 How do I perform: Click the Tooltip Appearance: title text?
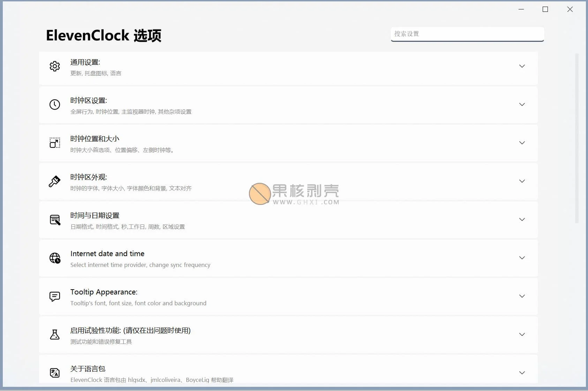coord(104,292)
